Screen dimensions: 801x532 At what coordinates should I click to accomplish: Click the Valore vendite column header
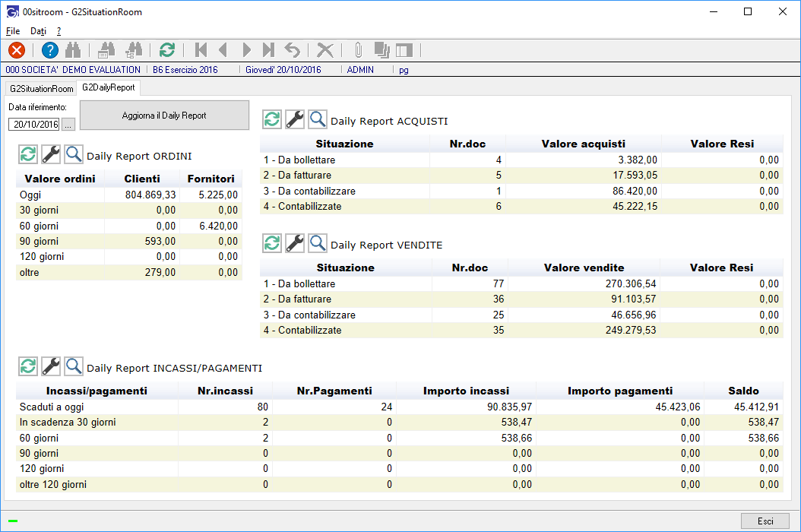pos(584,268)
